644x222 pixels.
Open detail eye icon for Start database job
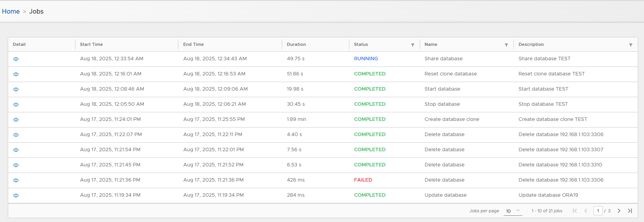click(x=16, y=89)
